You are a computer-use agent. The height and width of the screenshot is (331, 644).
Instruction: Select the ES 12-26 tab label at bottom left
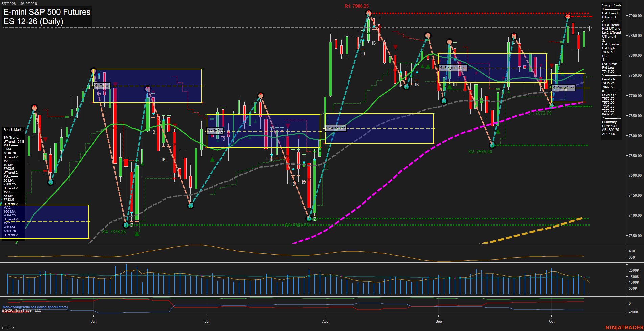pyautogui.click(x=8, y=328)
